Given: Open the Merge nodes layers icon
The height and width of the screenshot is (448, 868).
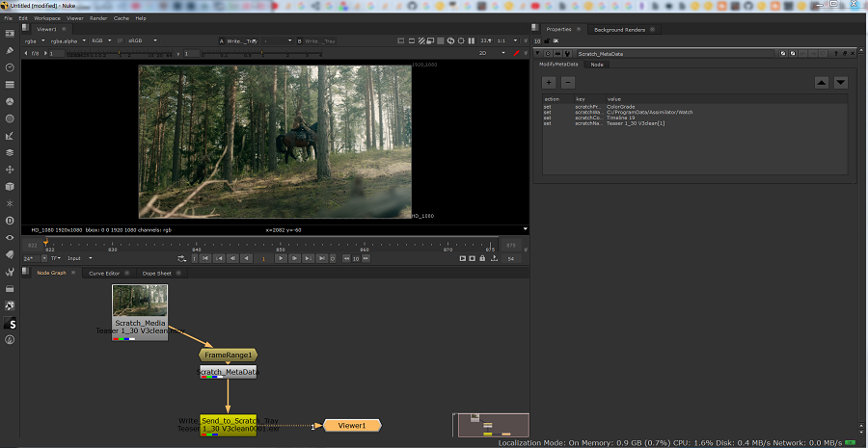Looking at the screenshot, I should [10, 152].
